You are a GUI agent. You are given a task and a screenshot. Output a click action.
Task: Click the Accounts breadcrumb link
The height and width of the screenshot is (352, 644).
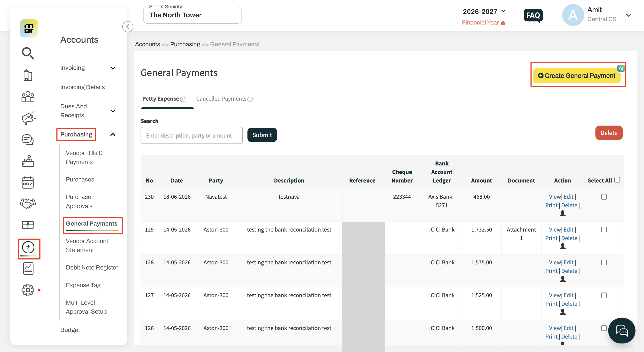tap(148, 44)
